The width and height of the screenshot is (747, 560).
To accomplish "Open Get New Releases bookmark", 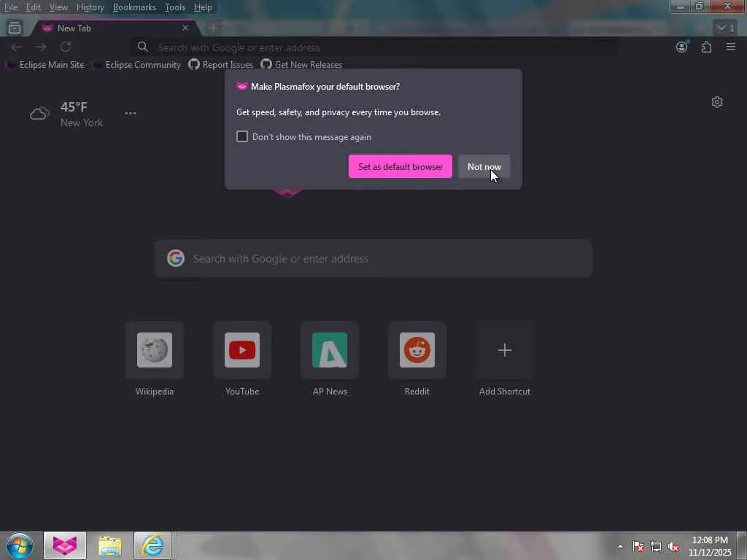I will pos(301,65).
